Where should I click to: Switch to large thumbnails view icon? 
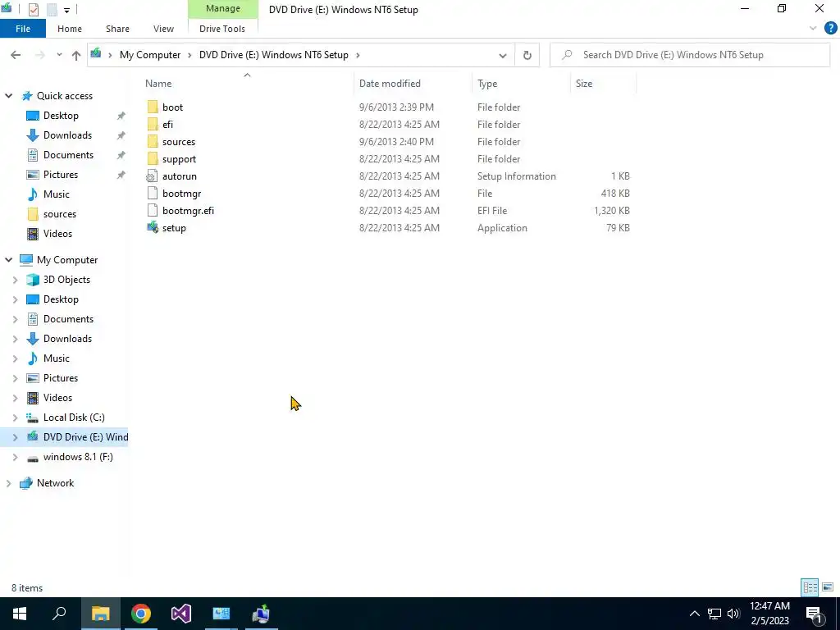coord(828,587)
